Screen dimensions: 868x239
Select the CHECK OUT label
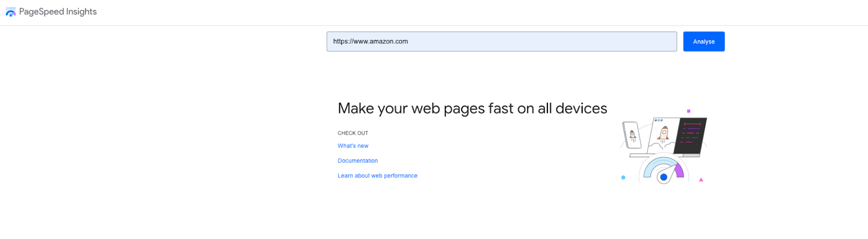pyautogui.click(x=353, y=133)
